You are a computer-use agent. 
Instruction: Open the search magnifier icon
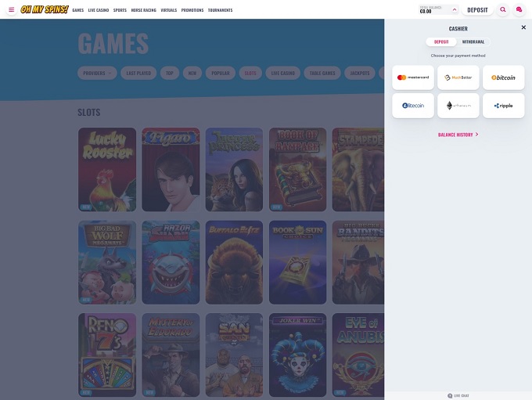502,10
